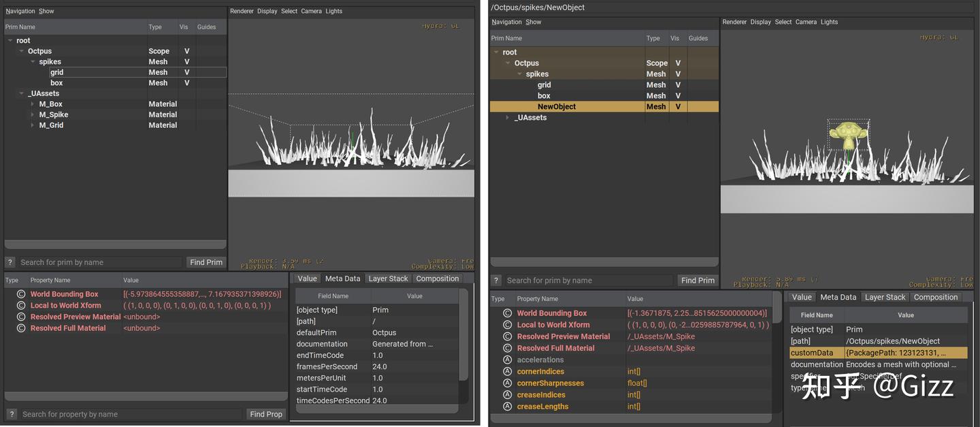Toggle visibility V for the NewObject mesh

[x=678, y=107]
